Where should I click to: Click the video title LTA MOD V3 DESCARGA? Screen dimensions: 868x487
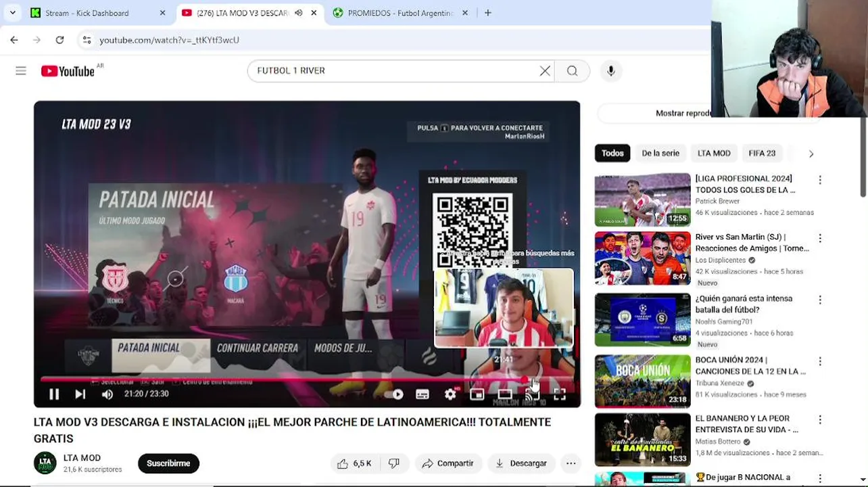click(x=292, y=430)
